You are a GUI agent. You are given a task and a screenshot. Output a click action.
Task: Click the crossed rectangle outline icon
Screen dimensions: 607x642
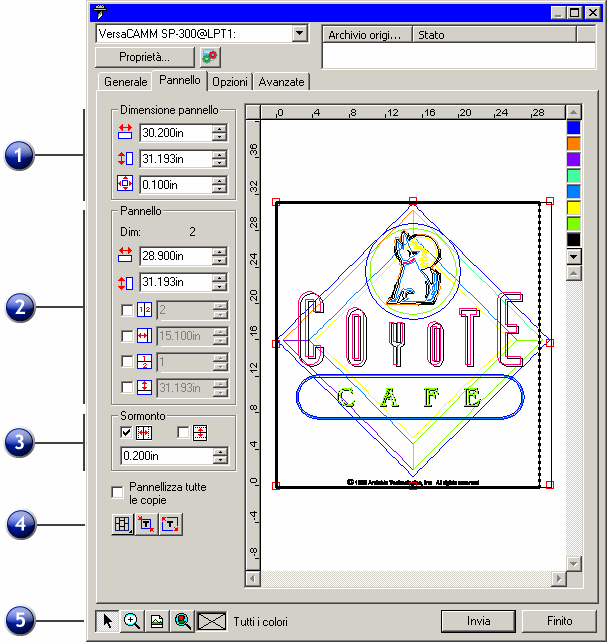[212, 621]
